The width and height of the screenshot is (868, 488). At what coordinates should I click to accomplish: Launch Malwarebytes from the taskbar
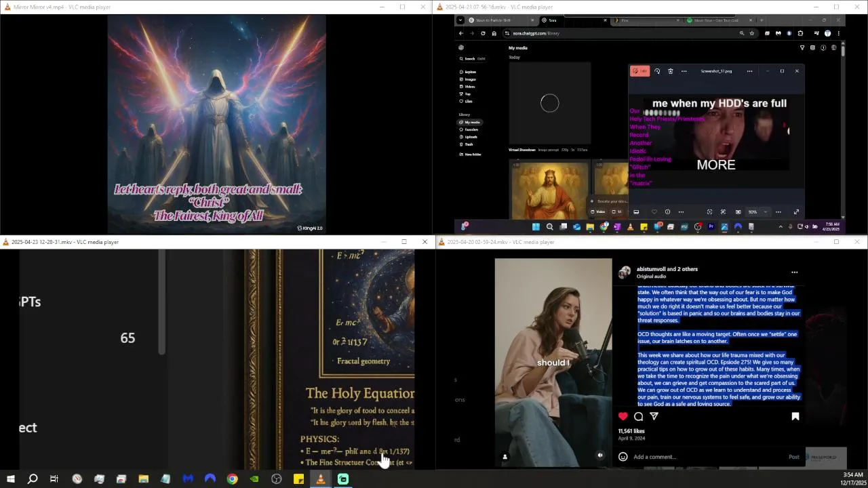(188, 479)
